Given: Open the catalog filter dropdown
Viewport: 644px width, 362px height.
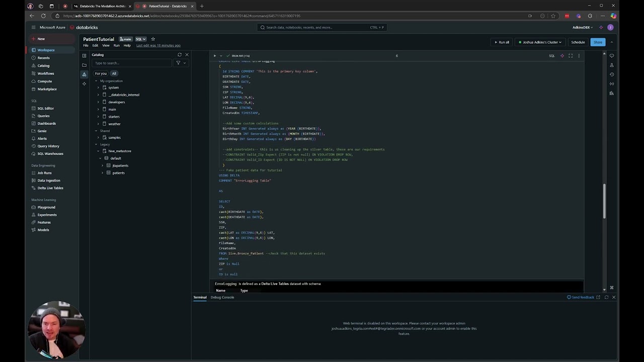Looking at the screenshot, I should click(x=181, y=63).
